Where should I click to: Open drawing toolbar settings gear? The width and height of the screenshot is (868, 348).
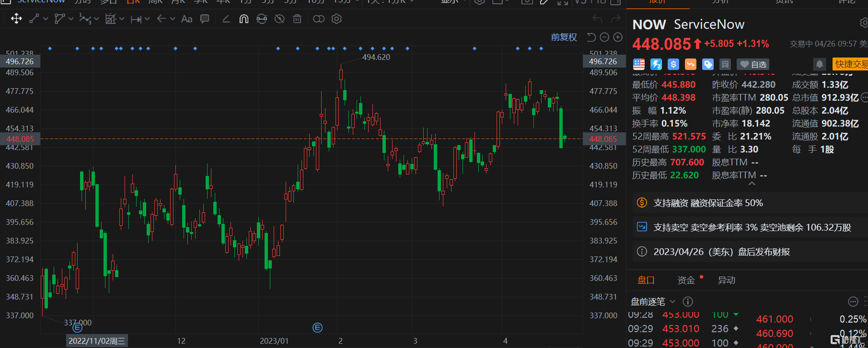pos(336,19)
